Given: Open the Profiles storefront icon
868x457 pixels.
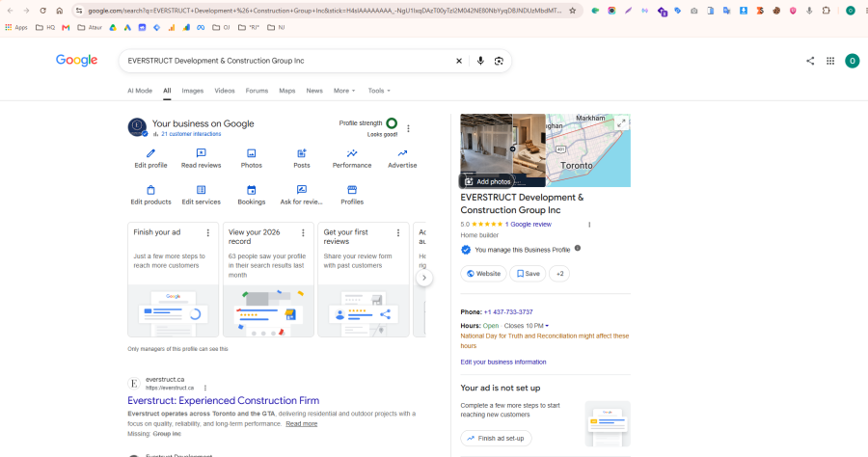Looking at the screenshot, I should click(x=352, y=190).
